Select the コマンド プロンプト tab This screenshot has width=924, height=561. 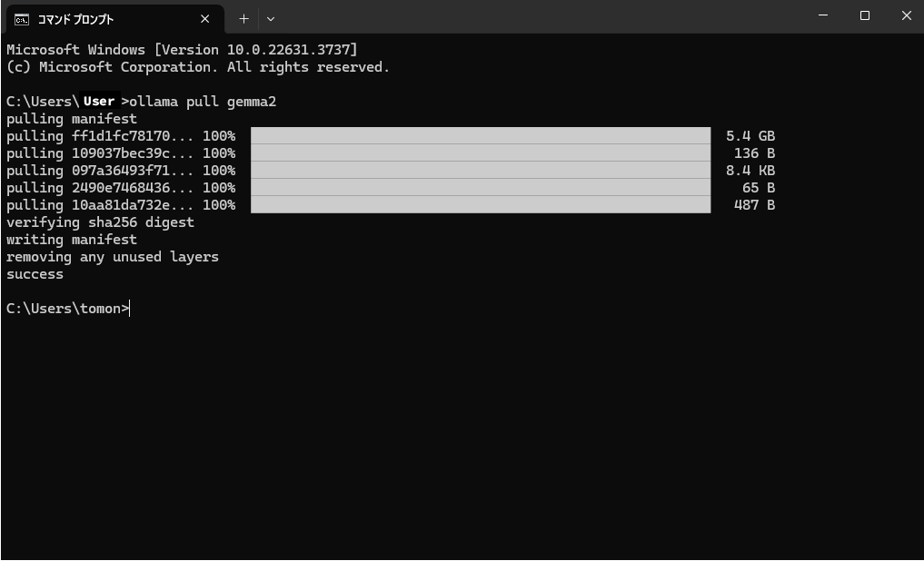[100, 19]
